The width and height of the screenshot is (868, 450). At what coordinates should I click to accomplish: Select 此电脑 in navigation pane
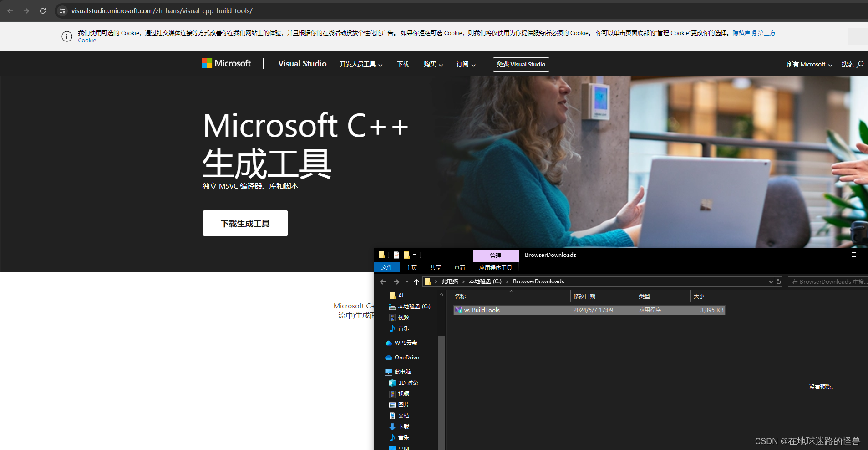pyautogui.click(x=398, y=372)
